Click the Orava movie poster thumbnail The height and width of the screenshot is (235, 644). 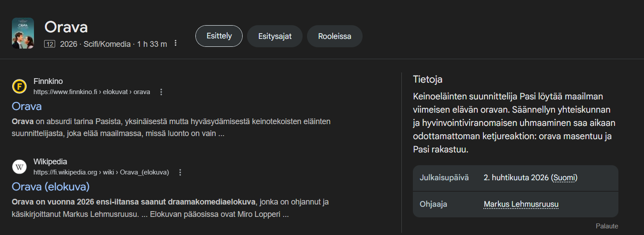pos(23,33)
